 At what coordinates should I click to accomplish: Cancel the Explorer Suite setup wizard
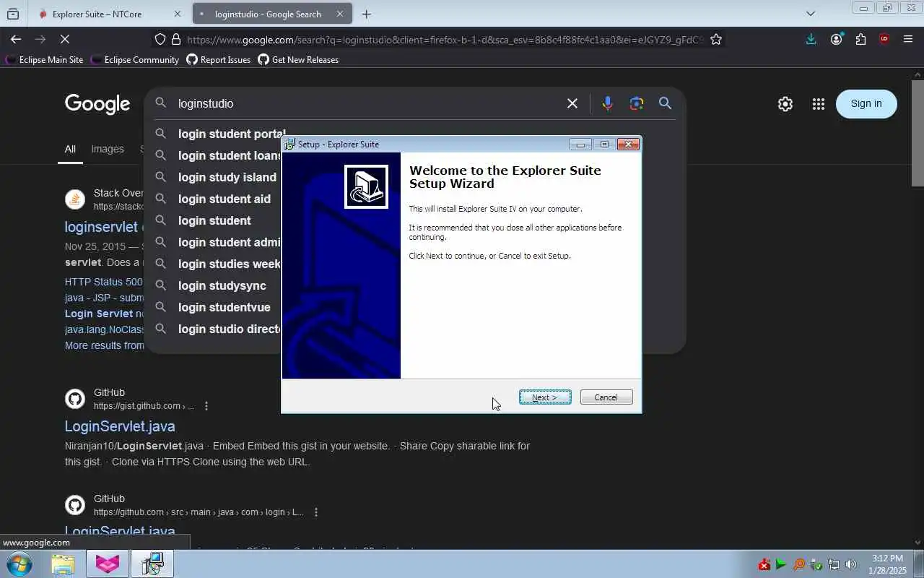tap(606, 397)
